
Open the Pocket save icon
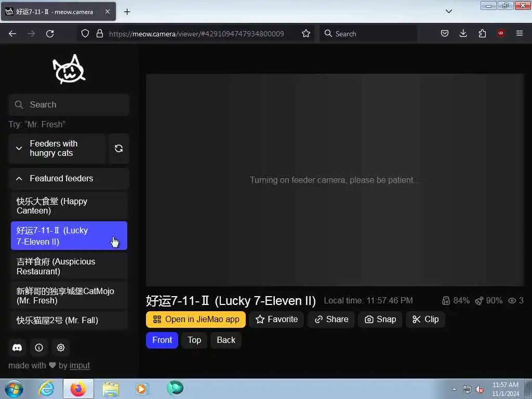click(445, 33)
